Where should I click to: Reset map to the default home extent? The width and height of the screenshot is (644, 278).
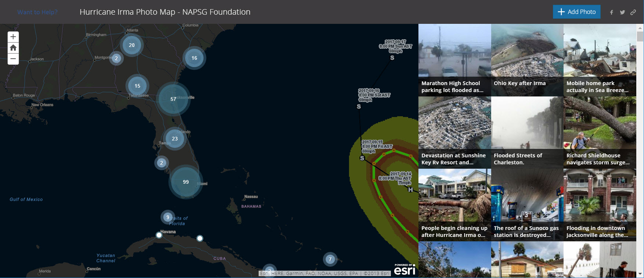(x=13, y=48)
